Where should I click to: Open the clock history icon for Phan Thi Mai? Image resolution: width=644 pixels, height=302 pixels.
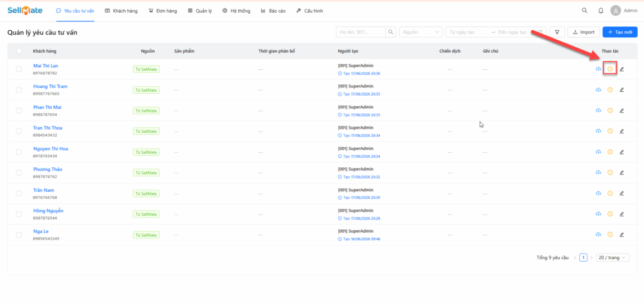[610, 110]
